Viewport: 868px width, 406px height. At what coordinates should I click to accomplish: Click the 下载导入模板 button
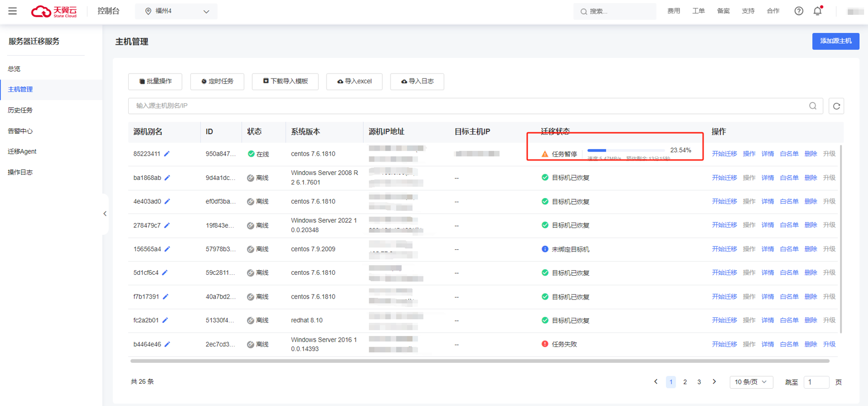[285, 82]
